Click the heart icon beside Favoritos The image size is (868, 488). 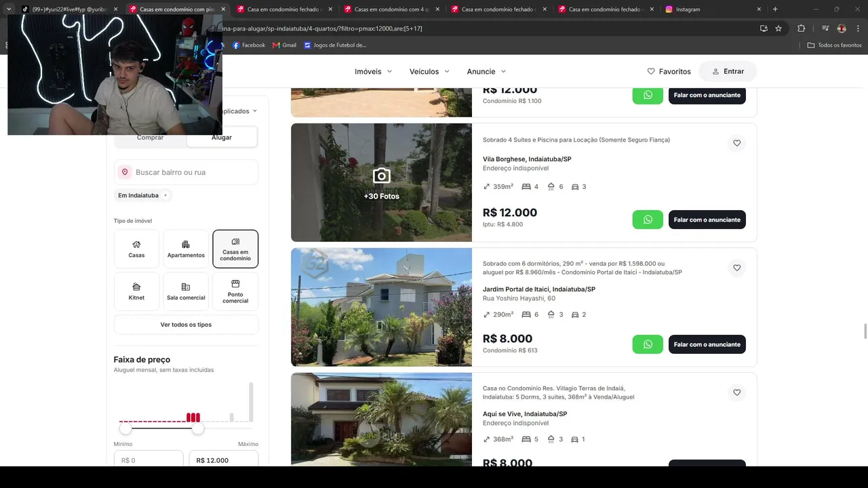click(651, 71)
